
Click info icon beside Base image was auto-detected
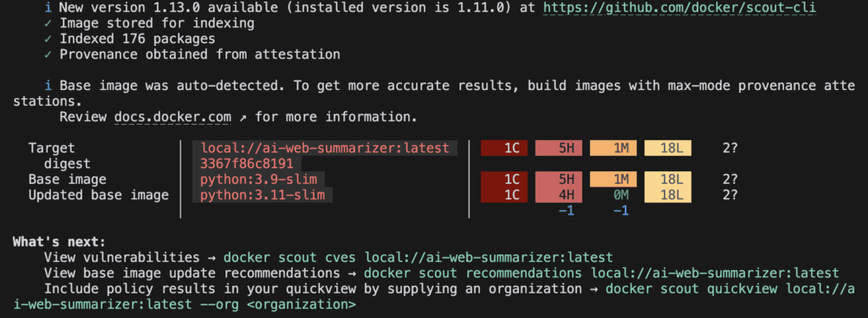point(48,86)
